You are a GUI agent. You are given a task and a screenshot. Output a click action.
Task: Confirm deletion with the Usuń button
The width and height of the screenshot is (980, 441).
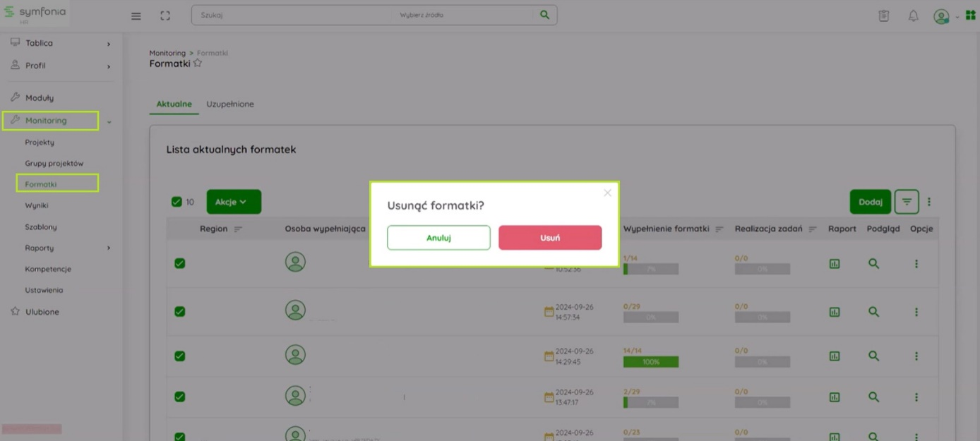click(x=550, y=238)
